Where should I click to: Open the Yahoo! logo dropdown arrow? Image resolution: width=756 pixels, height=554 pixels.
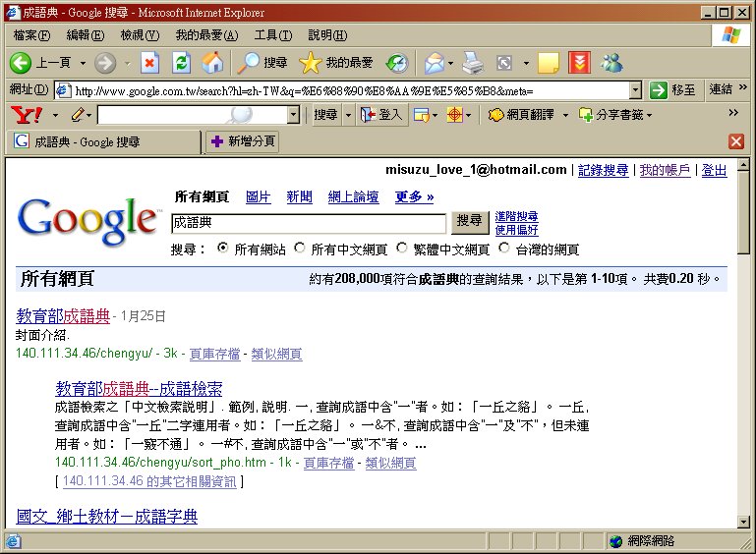(55, 115)
